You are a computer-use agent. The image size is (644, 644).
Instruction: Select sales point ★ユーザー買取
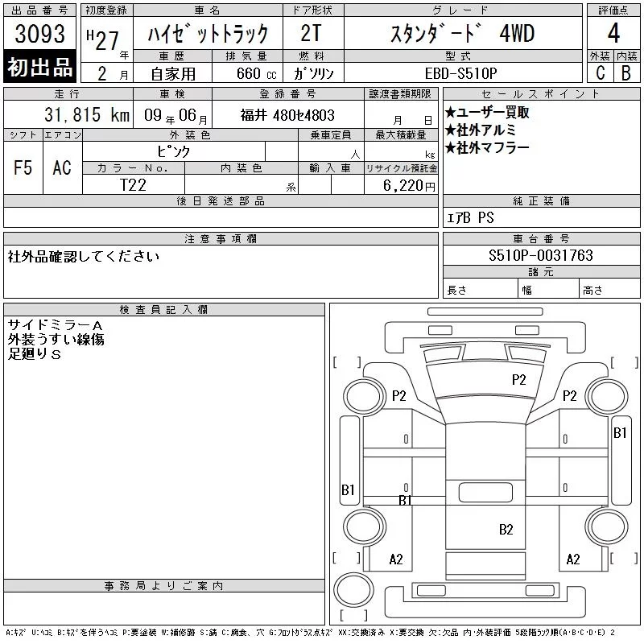point(487,113)
